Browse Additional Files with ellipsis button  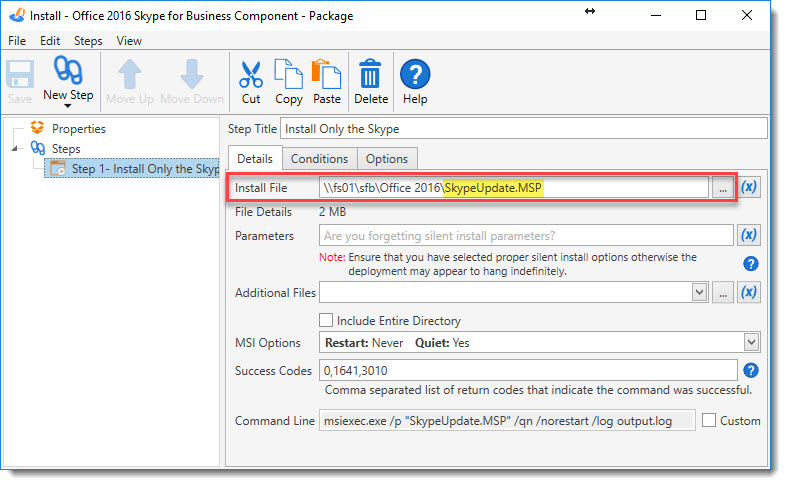(722, 292)
